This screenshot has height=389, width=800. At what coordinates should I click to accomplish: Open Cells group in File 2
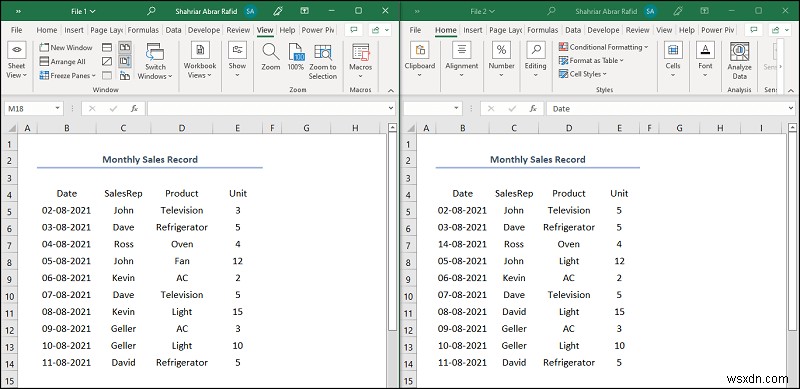672,60
